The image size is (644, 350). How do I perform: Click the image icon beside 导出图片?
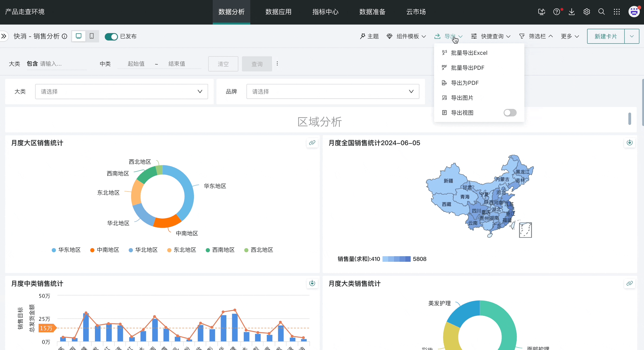click(444, 98)
